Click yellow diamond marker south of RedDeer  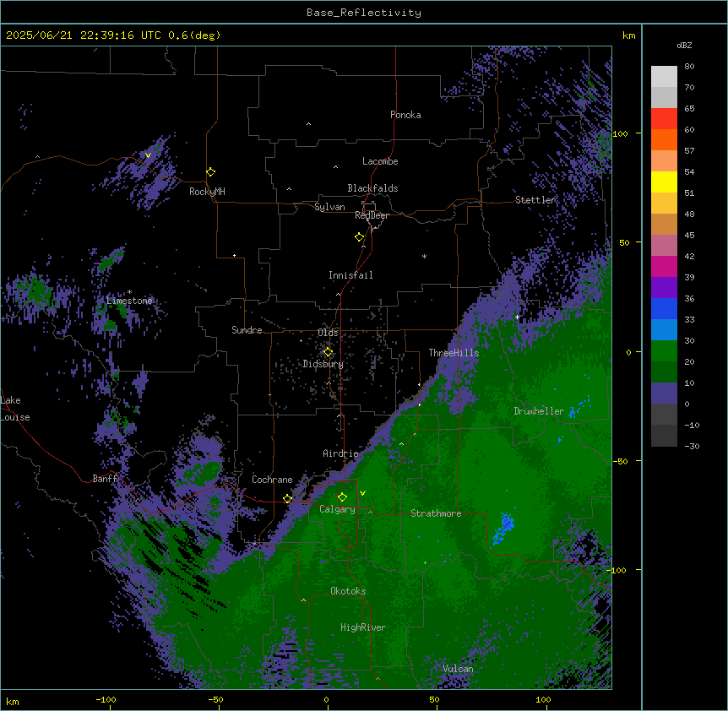(x=360, y=236)
